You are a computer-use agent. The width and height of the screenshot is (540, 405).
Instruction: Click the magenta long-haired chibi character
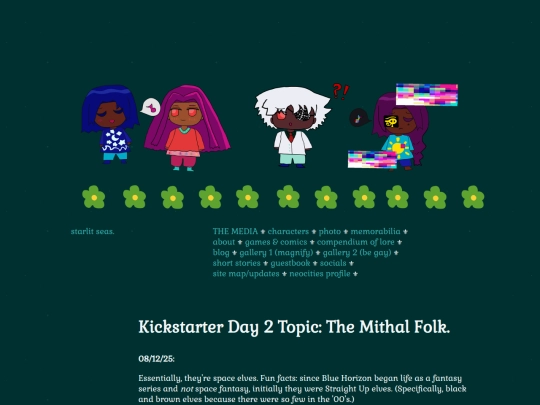[187, 128]
